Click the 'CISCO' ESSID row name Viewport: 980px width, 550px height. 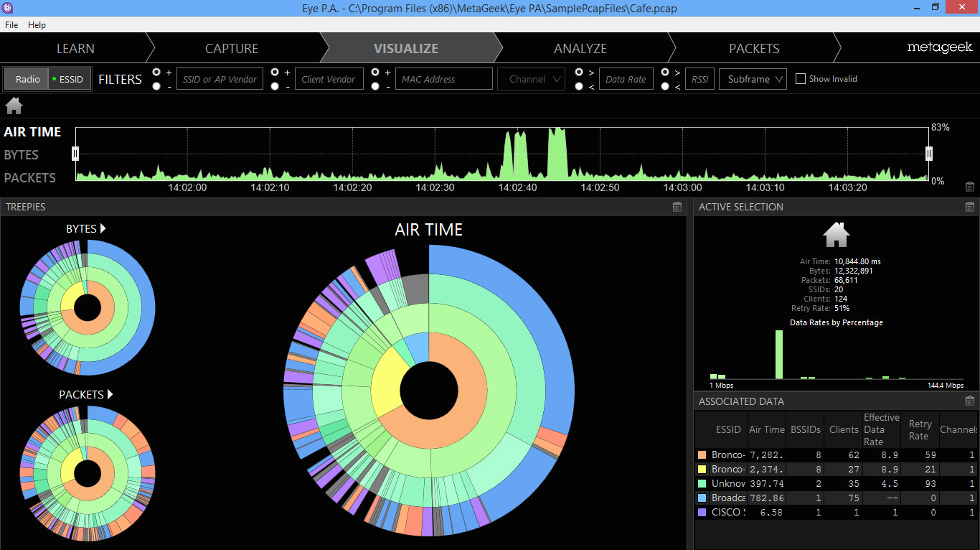click(727, 513)
